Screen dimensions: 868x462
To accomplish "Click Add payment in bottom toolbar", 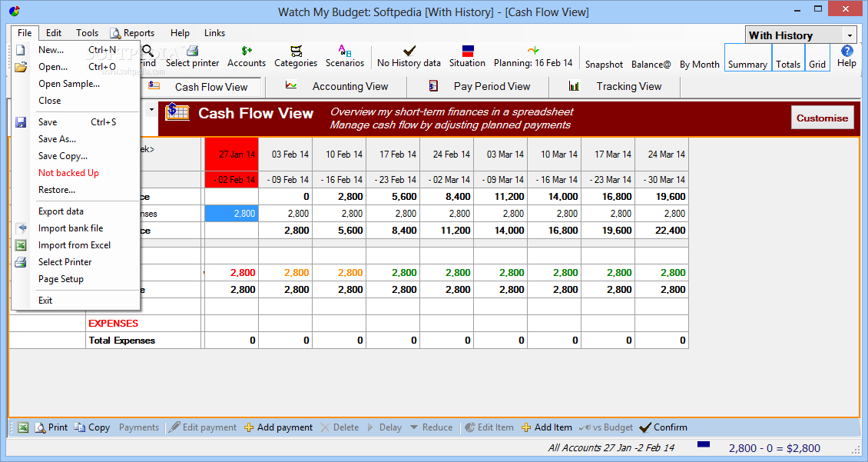I will click(278, 427).
